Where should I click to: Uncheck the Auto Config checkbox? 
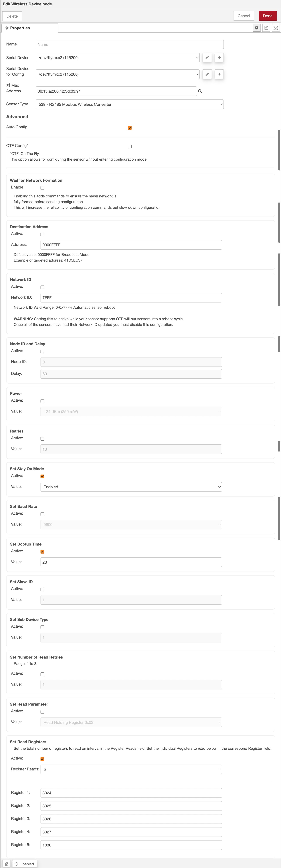click(130, 128)
